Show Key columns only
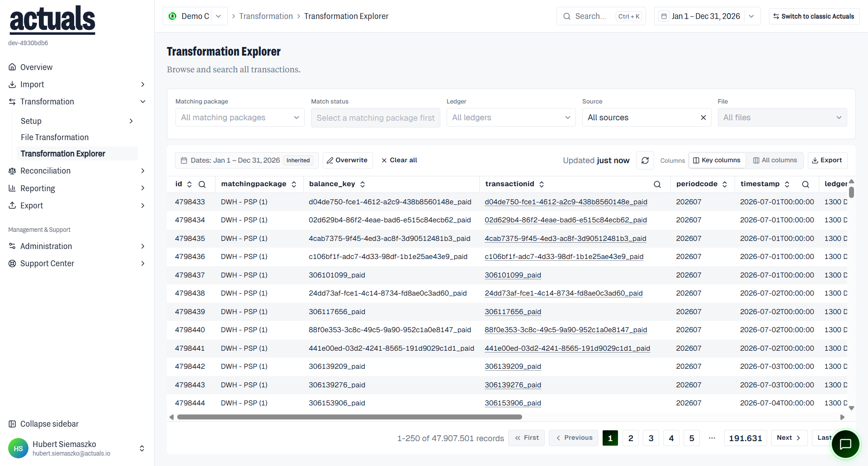 click(717, 160)
